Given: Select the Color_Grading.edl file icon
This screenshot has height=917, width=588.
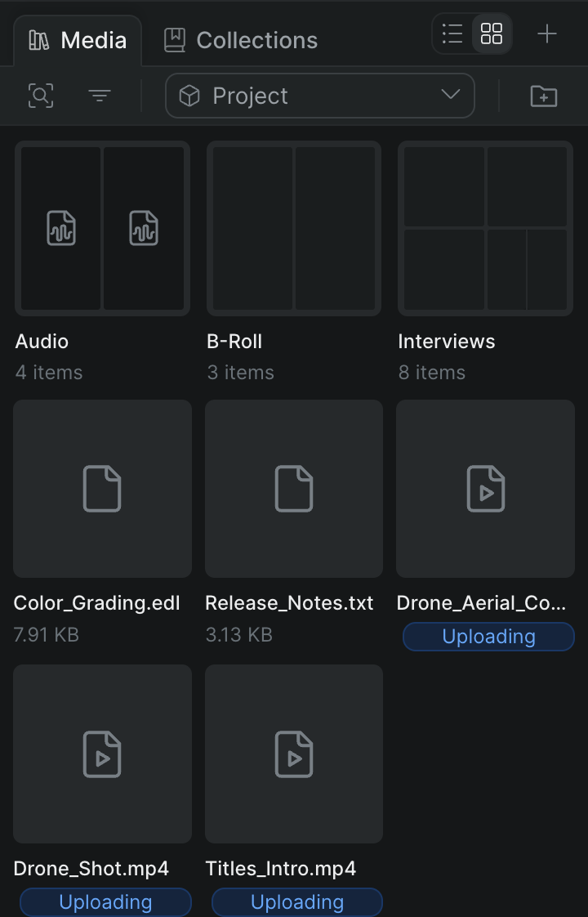Looking at the screenshot, I should [x=102, y=489].
